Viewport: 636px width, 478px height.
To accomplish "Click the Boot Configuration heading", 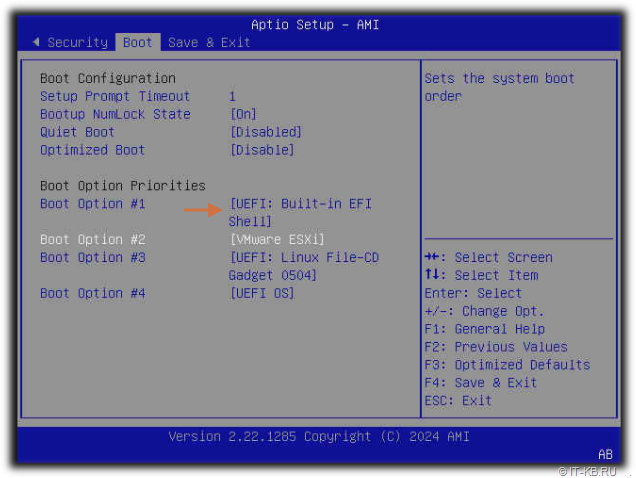I will 107,78.
